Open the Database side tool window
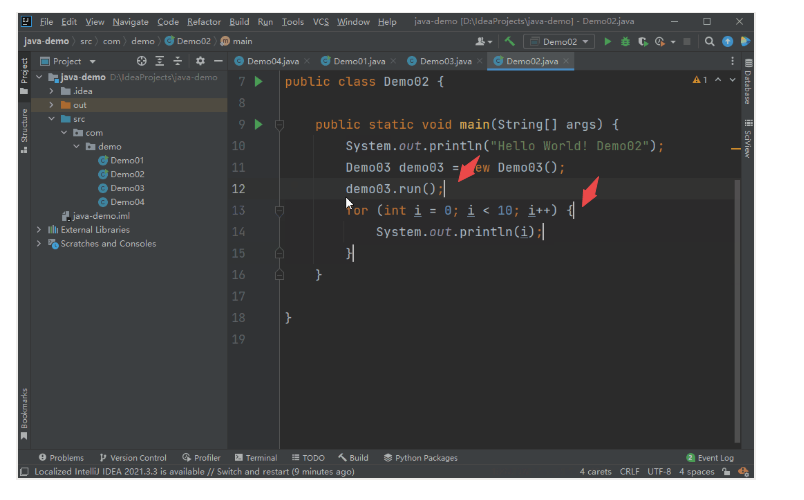 click(x=748, y=82)
